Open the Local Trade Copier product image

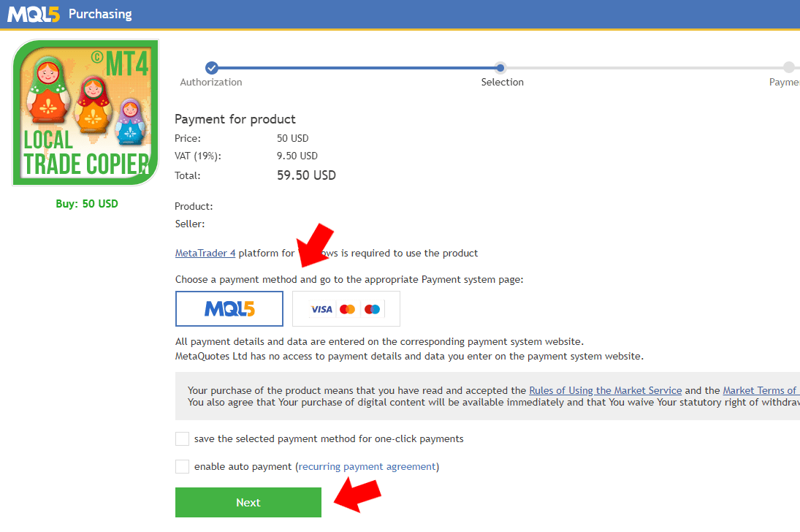point(85,113)
